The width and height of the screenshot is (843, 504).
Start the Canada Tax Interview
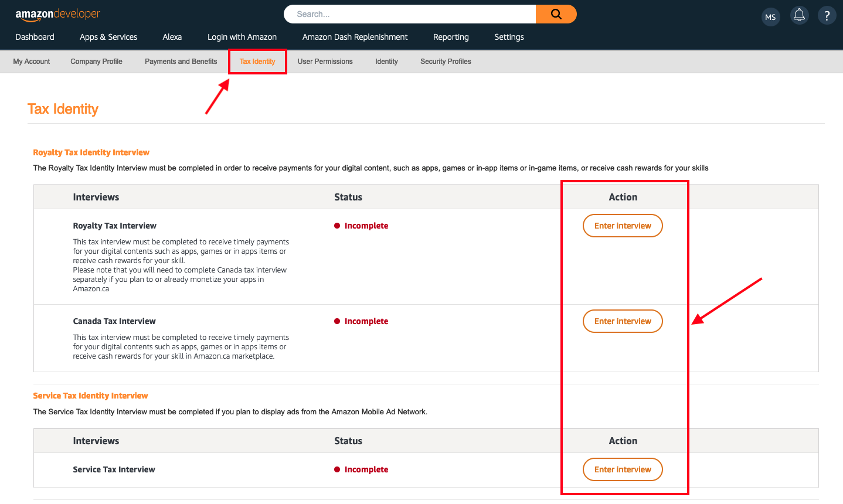click(x=623, y=321)
